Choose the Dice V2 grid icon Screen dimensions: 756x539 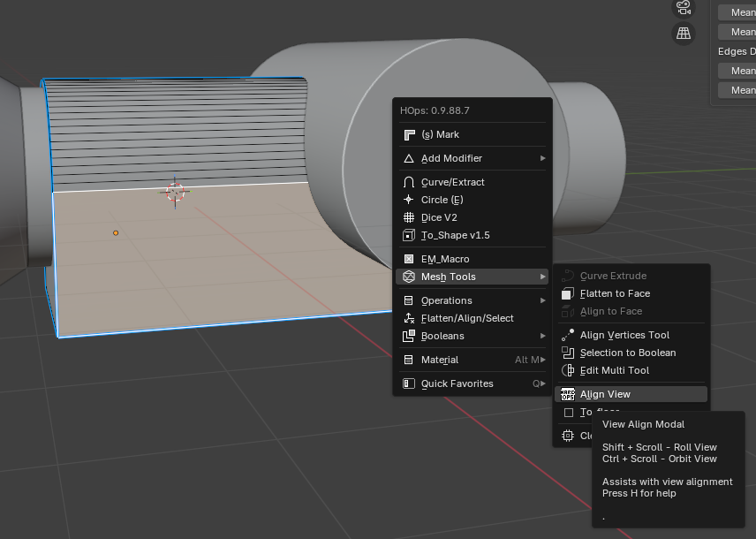pos(409,217)
